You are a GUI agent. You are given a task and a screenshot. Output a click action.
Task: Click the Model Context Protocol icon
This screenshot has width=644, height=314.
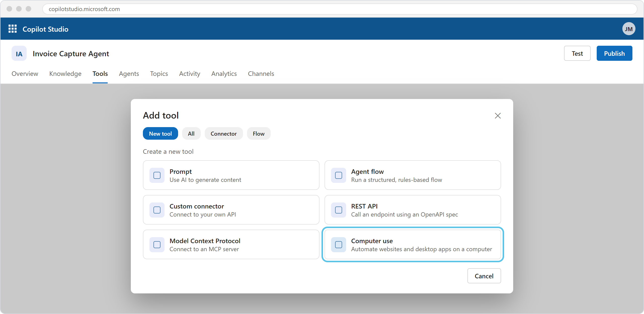tap(157, 245)
